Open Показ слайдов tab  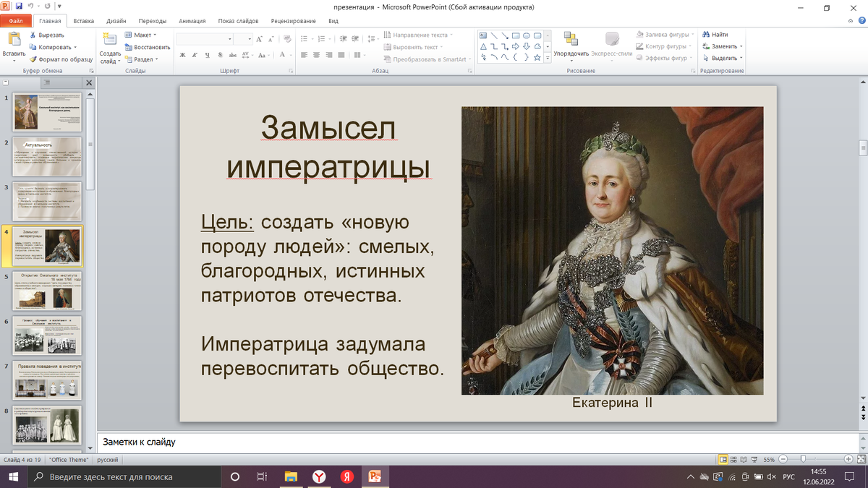[x=239, y=21]
